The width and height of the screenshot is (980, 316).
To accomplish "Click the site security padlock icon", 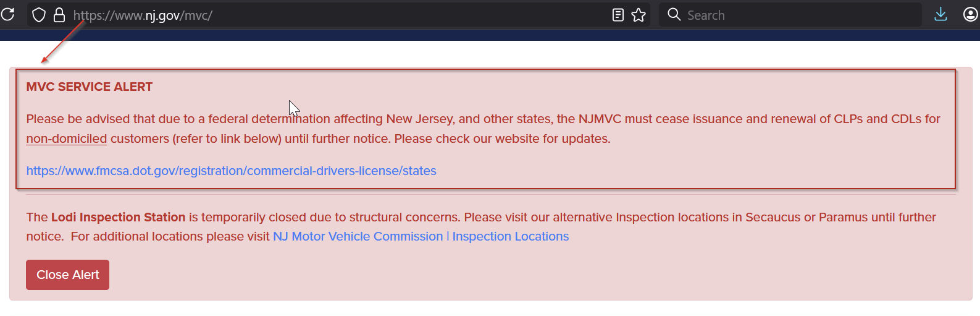I will [x=59, y=15].
